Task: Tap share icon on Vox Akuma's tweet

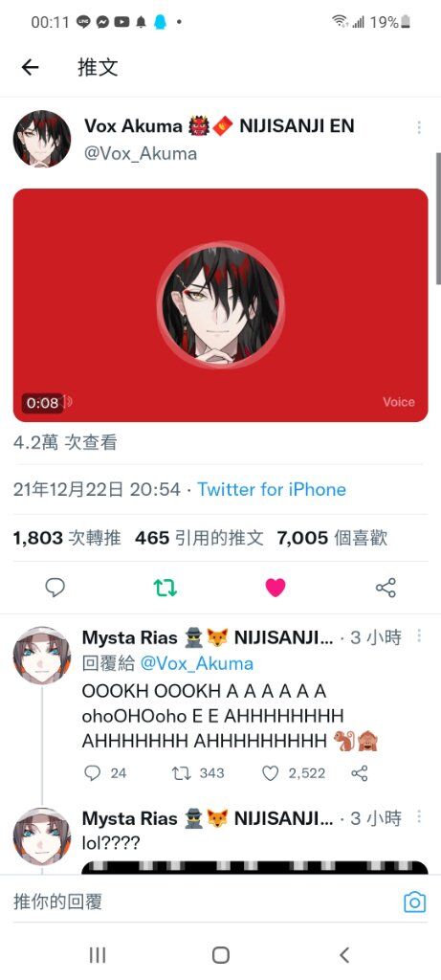Action: (386, 588)
